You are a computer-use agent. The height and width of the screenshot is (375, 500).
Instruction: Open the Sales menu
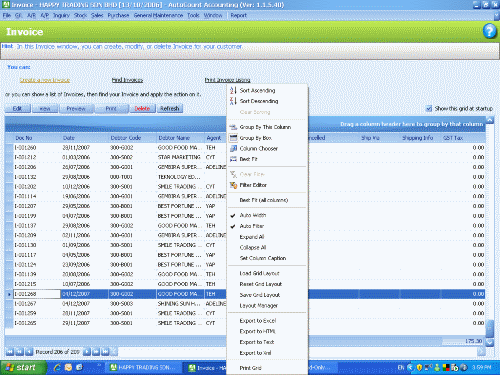click(97, 15)
